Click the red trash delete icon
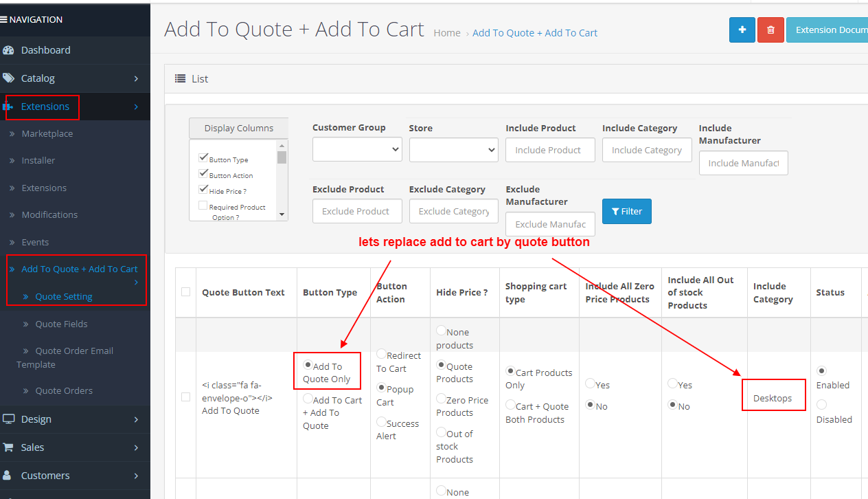The image size is (868, 499). pos(770,30)
